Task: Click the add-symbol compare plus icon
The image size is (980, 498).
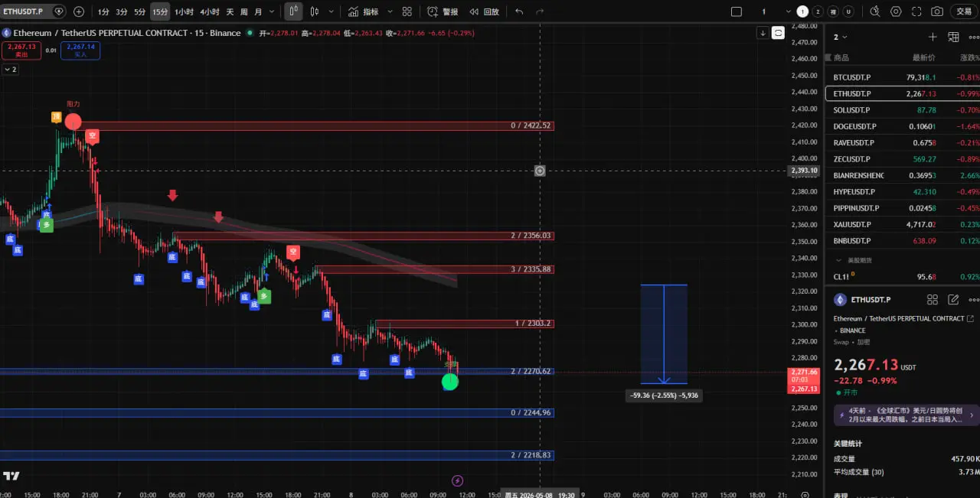Action: coord(79,11)
